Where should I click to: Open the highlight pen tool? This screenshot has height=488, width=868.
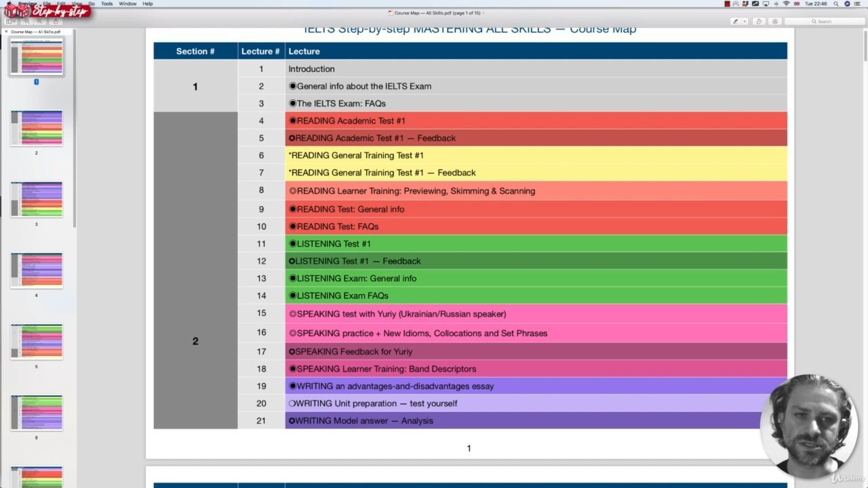coord(735,21)
